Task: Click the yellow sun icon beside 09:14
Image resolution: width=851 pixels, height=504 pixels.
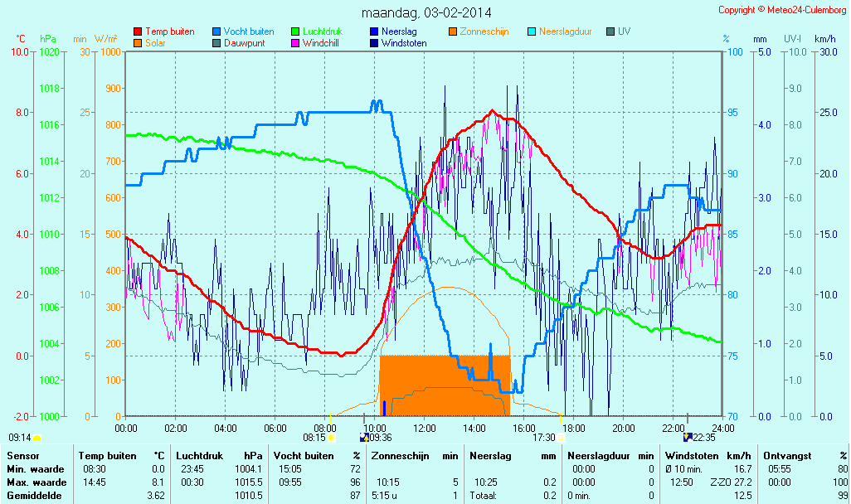Action: pyautogui.click(x=36, y=437)
